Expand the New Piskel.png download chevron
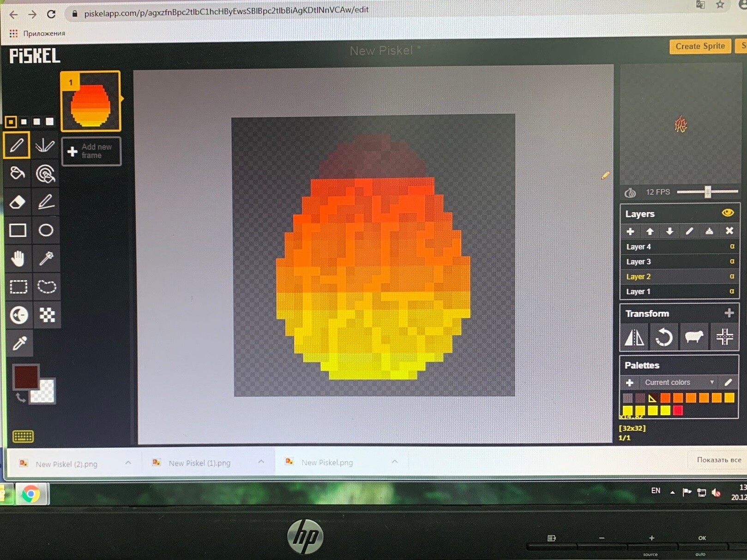 394,462
